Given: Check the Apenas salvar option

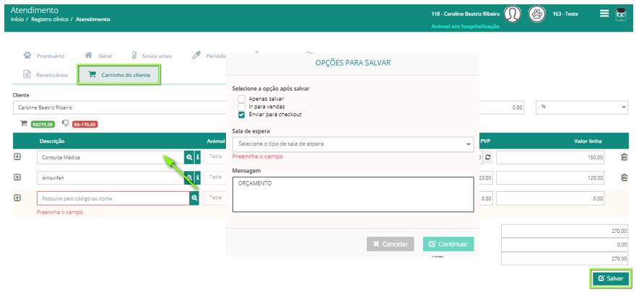Looking at the screenshot, I should coord(241,99).
